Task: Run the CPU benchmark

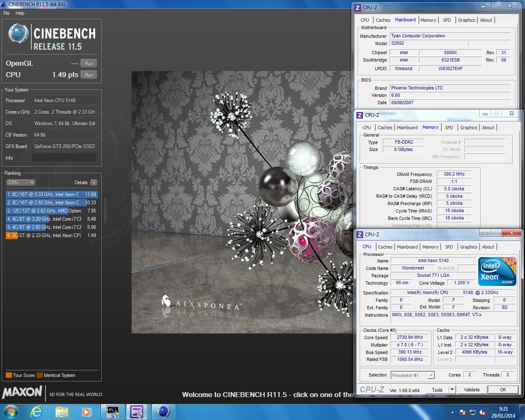Action: click(89, 75)
